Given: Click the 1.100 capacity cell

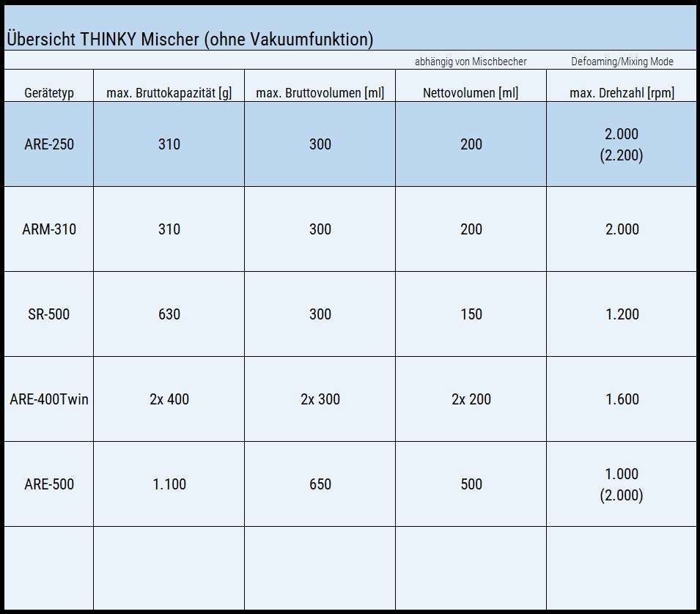Looking at the screenshot, I should 169,484.
